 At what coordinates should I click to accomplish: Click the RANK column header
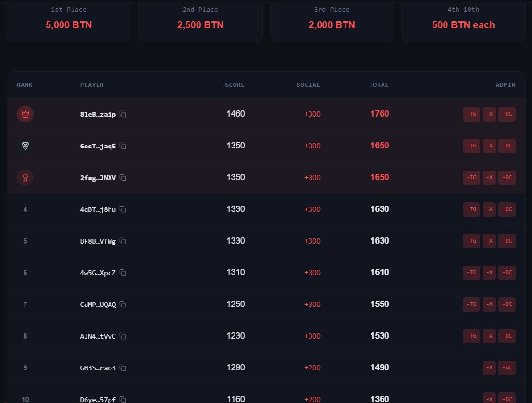[x=25, y=85]
